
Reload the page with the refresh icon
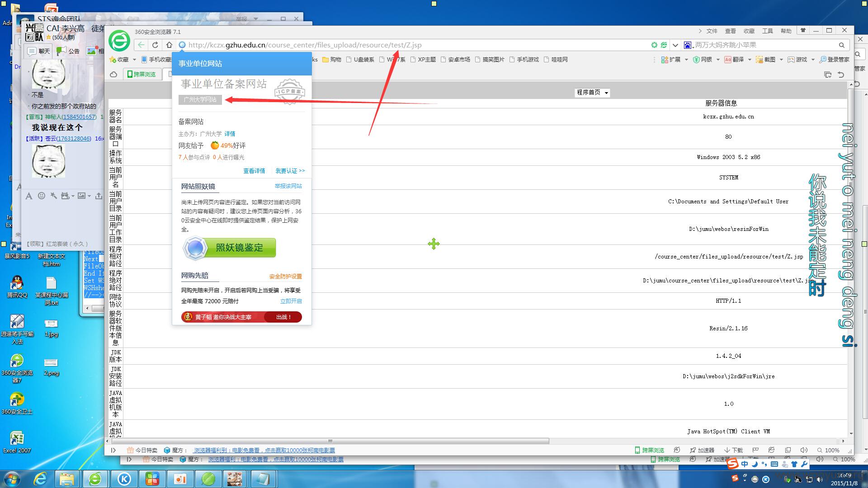click(155, 45)
